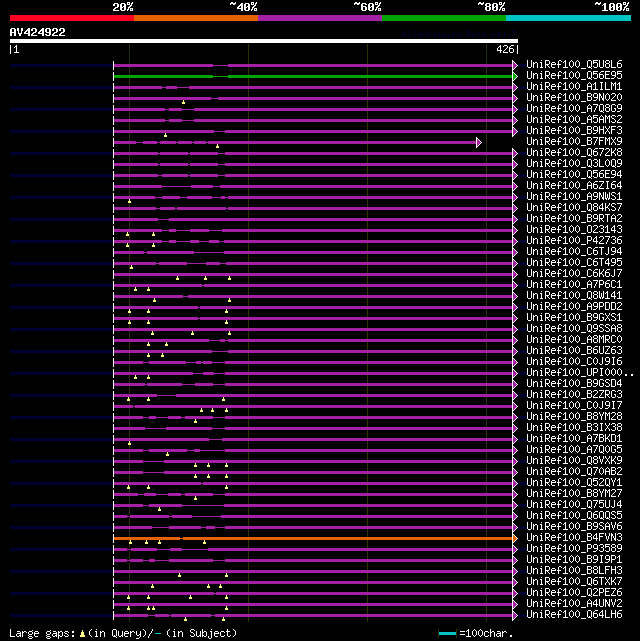Open hit UniRef100_Q56E95
The height and width of the screenshot is (641, 640).
pos(574,76)
